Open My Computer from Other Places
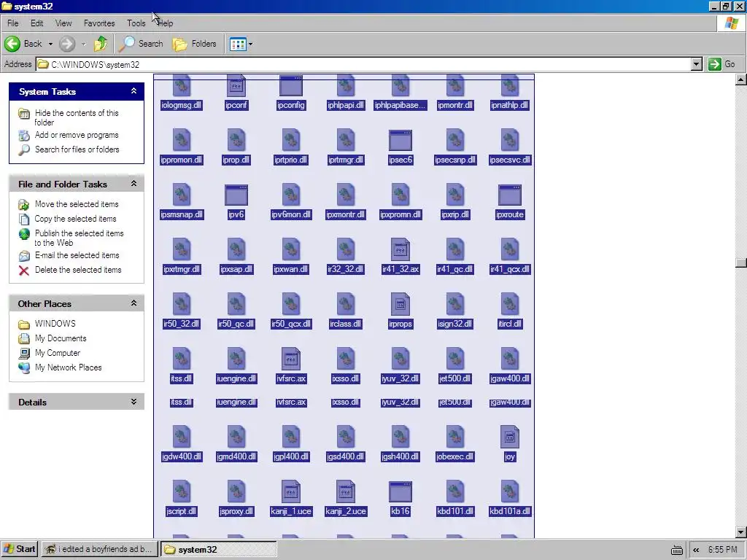Image resolution: width=747 pixels, height=560 pixels. click(57, 354)
